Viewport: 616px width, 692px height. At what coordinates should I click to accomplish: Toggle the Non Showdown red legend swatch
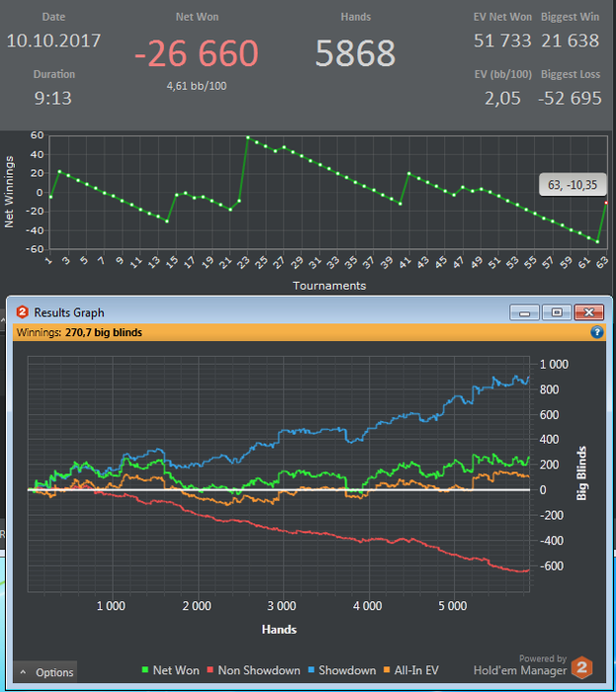[x=210, y=670]
